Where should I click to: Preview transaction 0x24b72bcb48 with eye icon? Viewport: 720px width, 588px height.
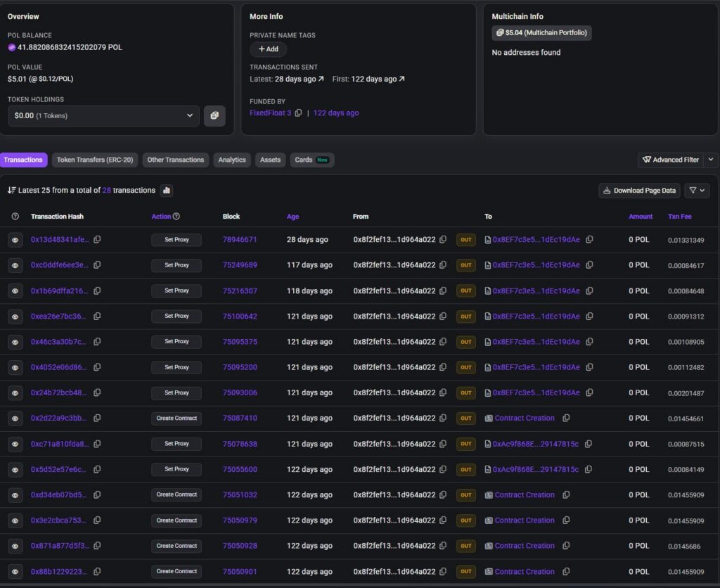click(x=15, y=393)
